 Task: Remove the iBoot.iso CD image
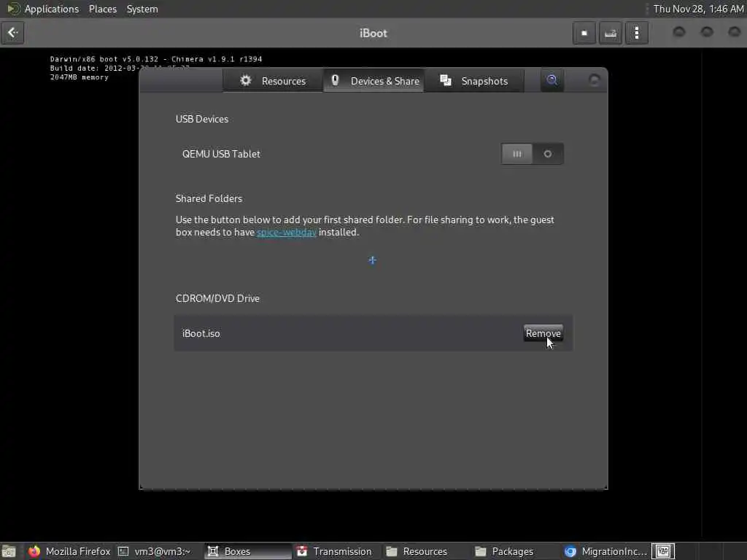tap(543, 333)
